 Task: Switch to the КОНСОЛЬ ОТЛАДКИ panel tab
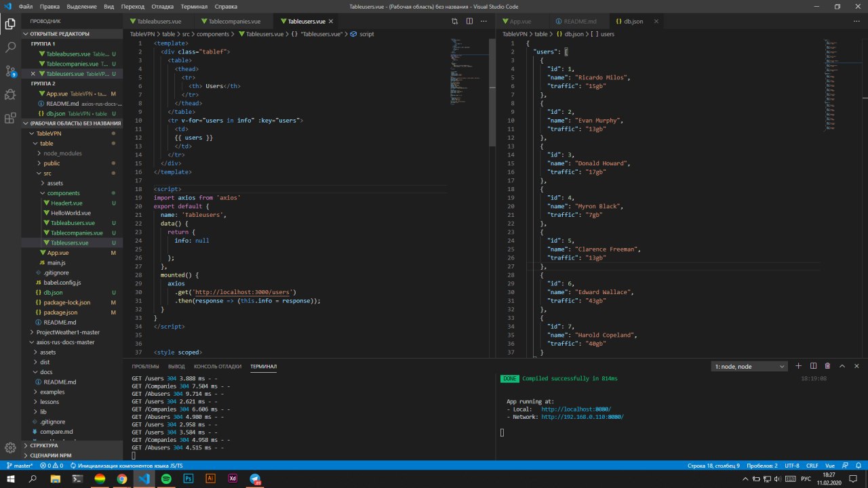pyautogui.click(x=218, y=366)
